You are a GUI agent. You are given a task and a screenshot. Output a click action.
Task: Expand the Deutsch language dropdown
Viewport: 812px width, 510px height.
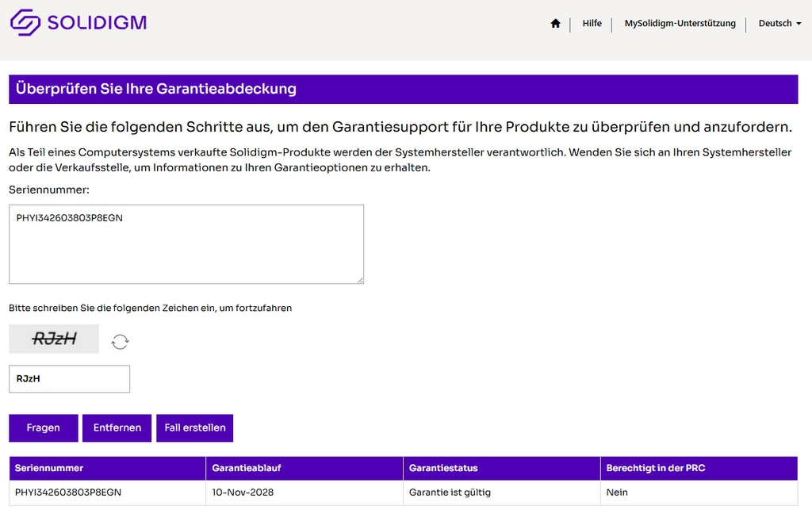(779, 23)
